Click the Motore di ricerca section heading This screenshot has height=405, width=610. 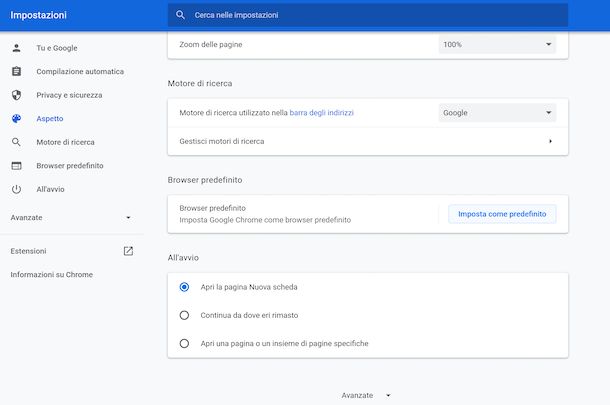pyautogui.click(x=200, y=83)
